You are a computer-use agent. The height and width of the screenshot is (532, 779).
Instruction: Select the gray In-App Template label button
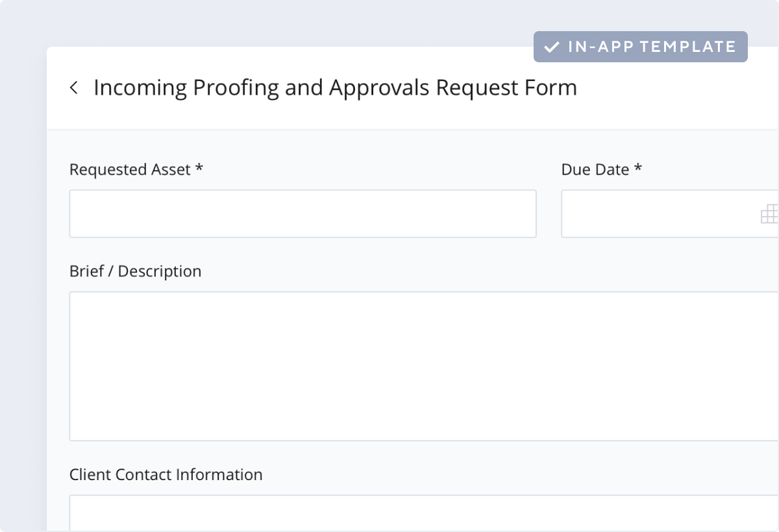[639, 46]
